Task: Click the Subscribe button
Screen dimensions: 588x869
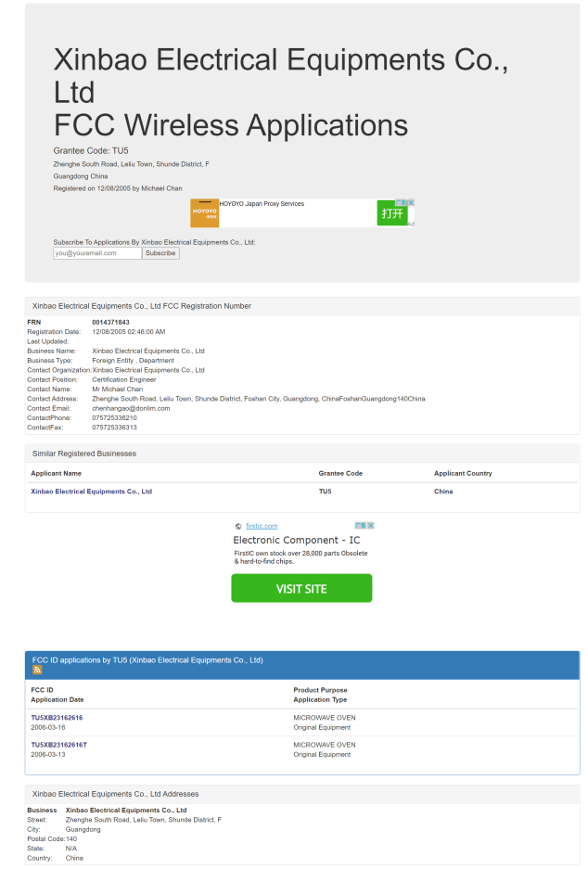Action: point(160,253)
